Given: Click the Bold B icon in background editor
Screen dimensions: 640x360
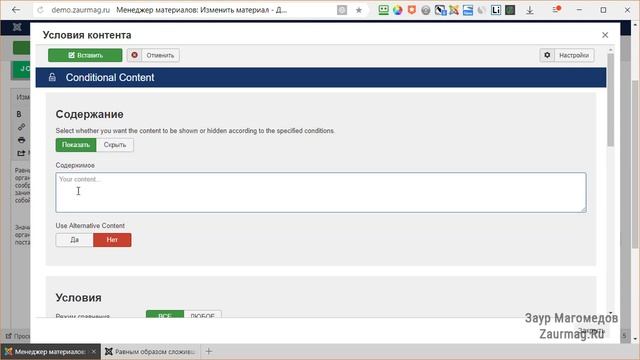Looking at the screenshot, I should pos(19,114).
